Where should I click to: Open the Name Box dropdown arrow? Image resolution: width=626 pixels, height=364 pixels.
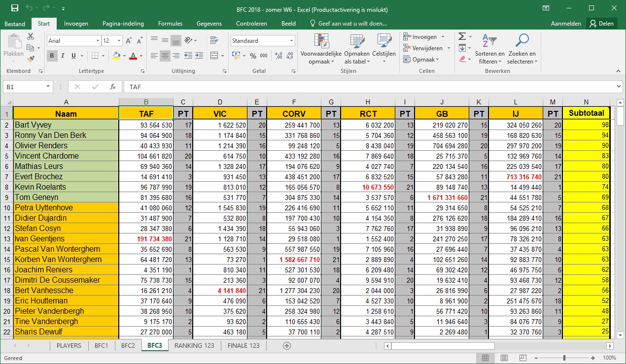[x=48, y=87]
